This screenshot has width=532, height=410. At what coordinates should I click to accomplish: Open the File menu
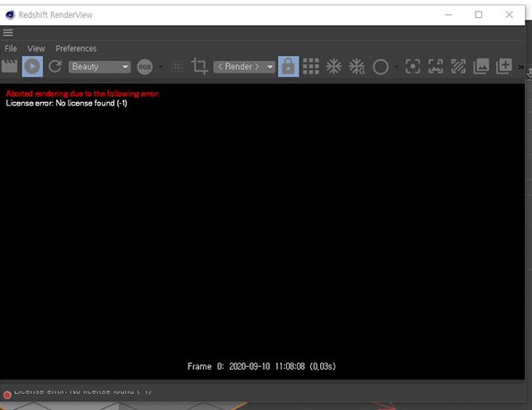click(x=11, y=48)
